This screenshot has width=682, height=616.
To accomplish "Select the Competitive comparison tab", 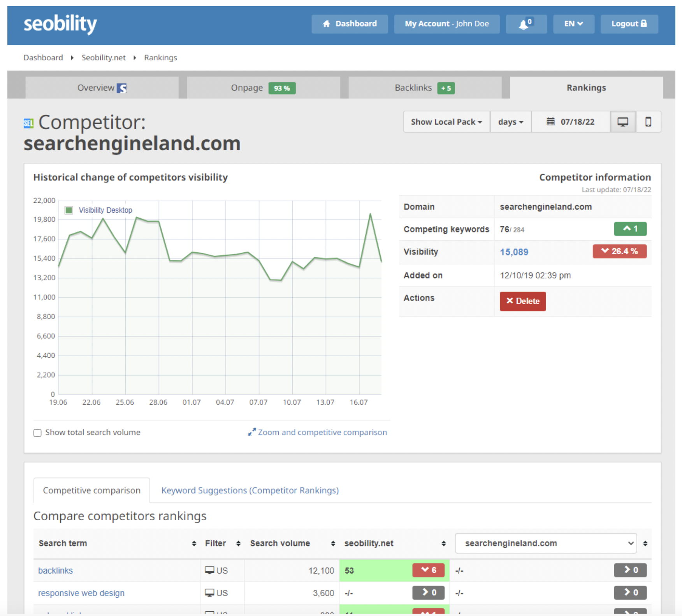I will [x=92, y=490].
